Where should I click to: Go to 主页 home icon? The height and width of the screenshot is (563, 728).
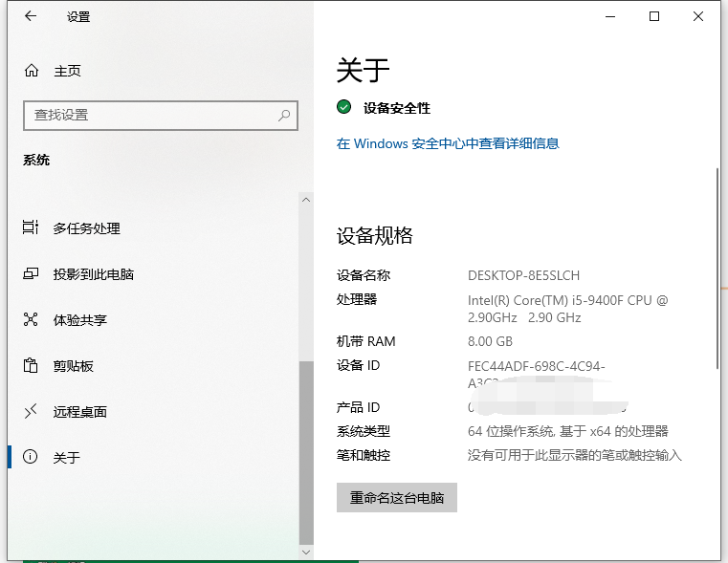coord(32,71)
